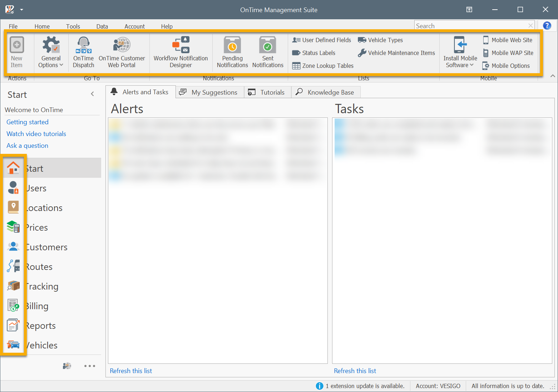Switch to the Tools ribbon tab
Screen dimensions: 558x392
click(x=73, y=26)
